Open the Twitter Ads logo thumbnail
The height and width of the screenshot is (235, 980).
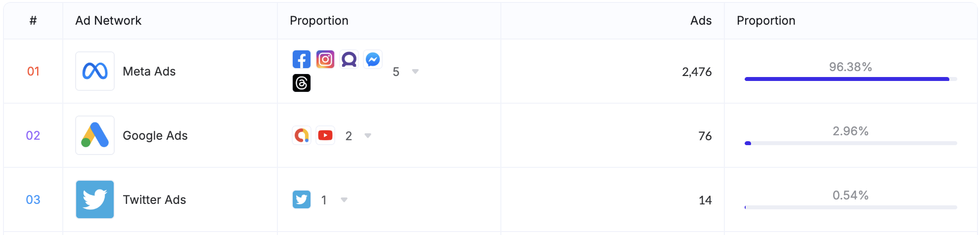[95, 199]
